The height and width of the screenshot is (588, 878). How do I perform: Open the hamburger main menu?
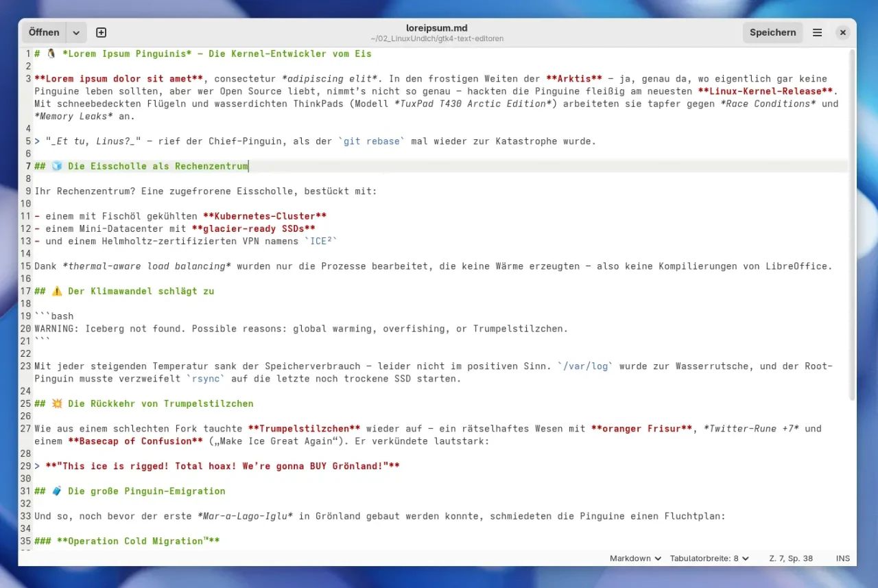(817, 32)
